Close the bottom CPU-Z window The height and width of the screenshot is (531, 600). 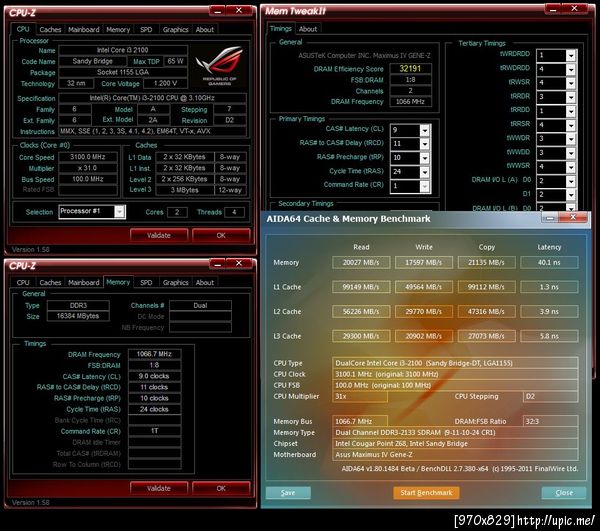click(239, 264)
